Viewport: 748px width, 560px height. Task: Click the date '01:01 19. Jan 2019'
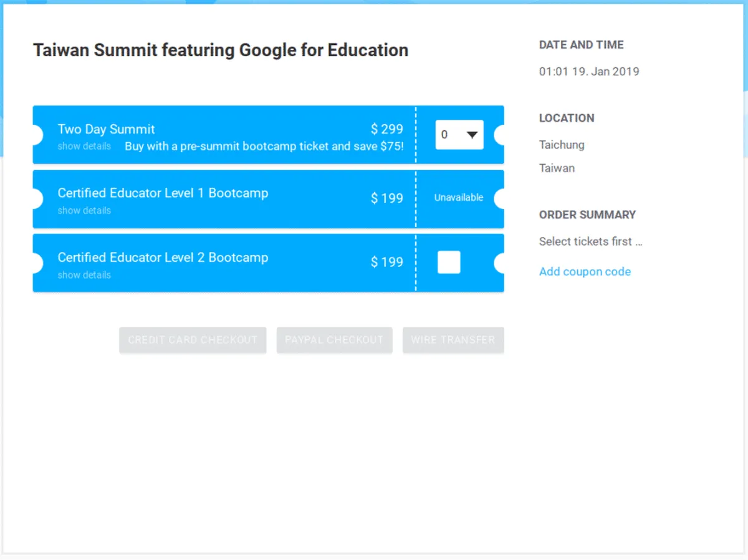pyautogui.click(x=589, y=72)
